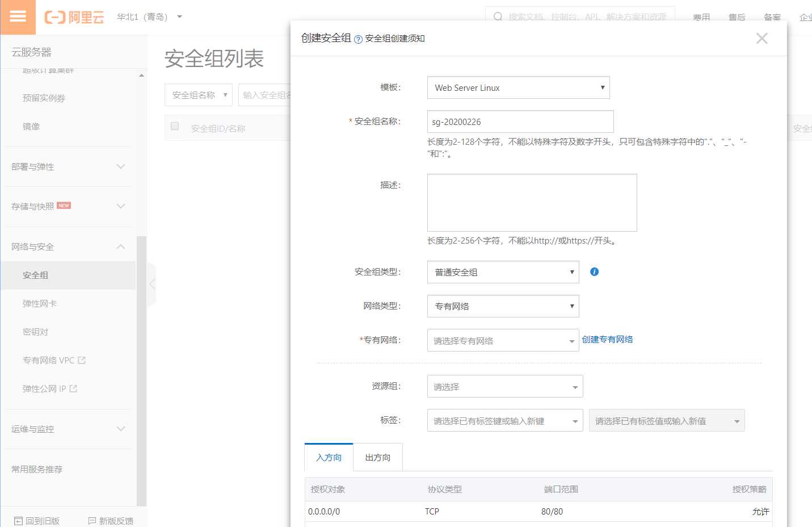Image resolution: width=812 pixels, height=527 pixels.
Task: Click the 创建专有网络 link
Action: pos(607,340)
